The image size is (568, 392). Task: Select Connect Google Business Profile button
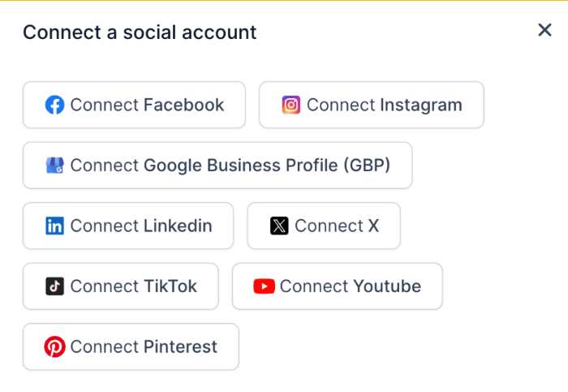coord(217,166)
